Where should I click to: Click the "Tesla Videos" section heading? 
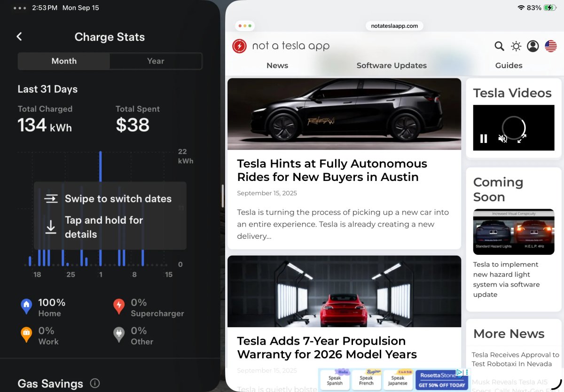coord(512,93)
